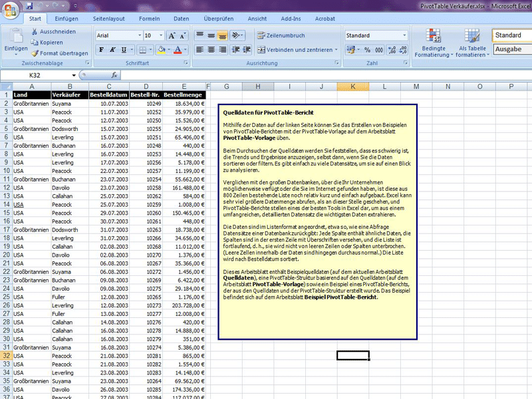Open Zwischenablage dialog launcher
Viewport: 532px width, 399px height.
point(87,63)
